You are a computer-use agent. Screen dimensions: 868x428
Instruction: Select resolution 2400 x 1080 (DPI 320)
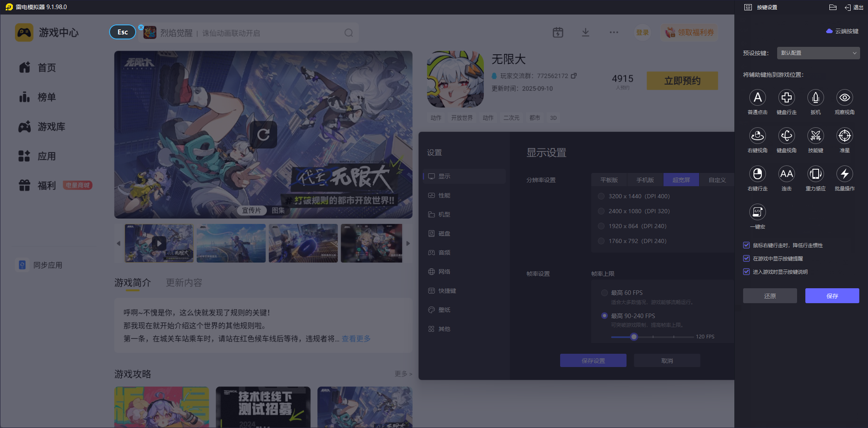pos(601,211)
